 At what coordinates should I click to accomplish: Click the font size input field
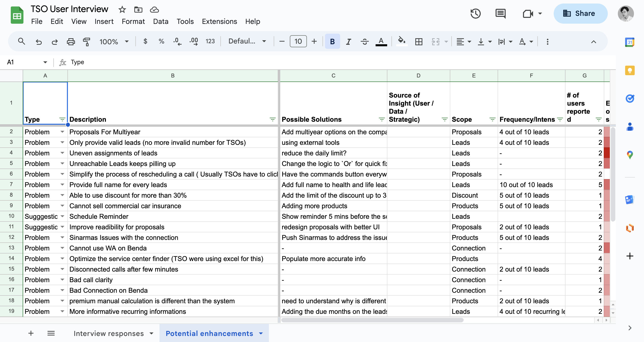pos(298,41)
